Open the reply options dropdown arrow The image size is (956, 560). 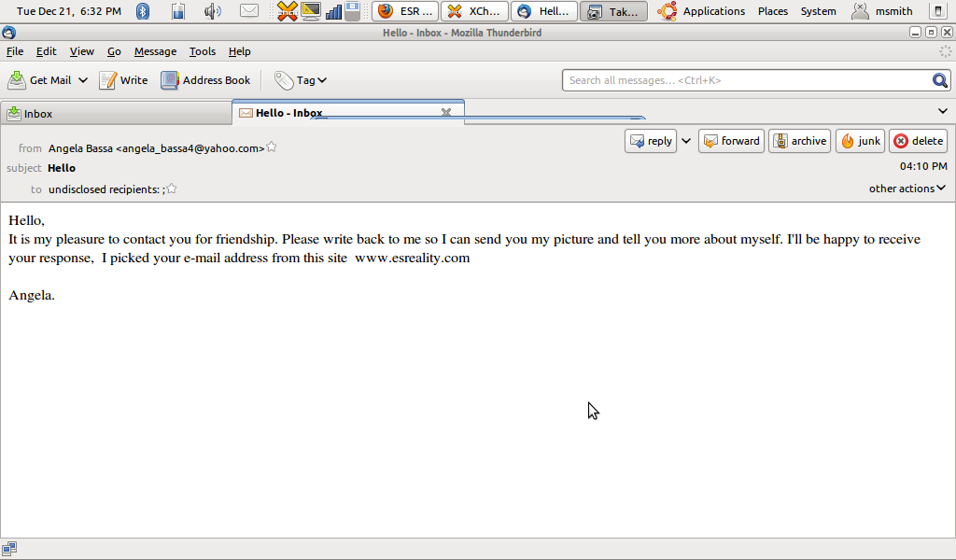coord(686,141)
